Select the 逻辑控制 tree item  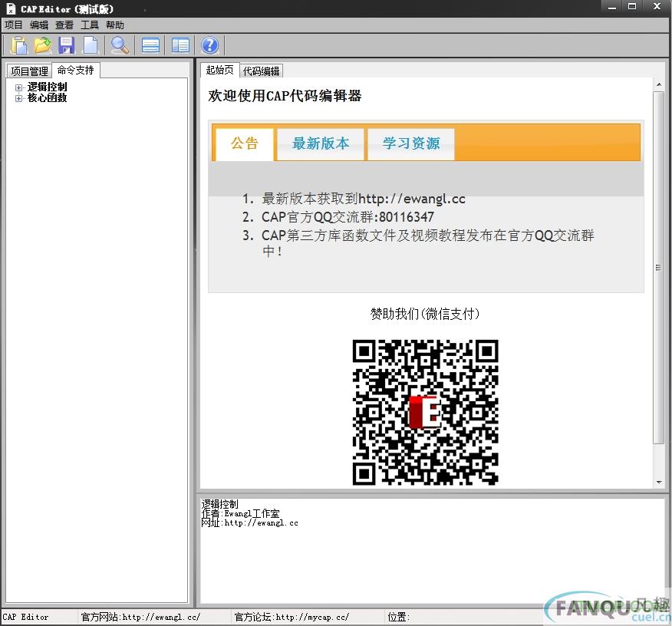[x=47, y=87]
